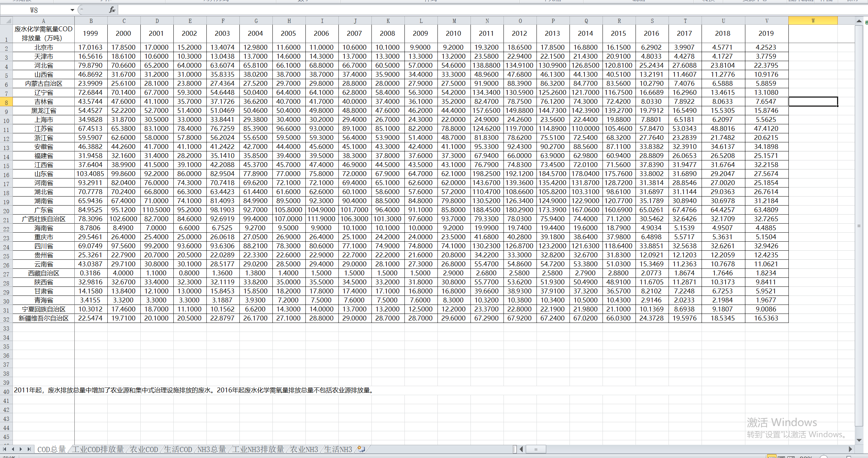Go to first sheet tab arrow
The image size is (868, 458).
[5, 449]
